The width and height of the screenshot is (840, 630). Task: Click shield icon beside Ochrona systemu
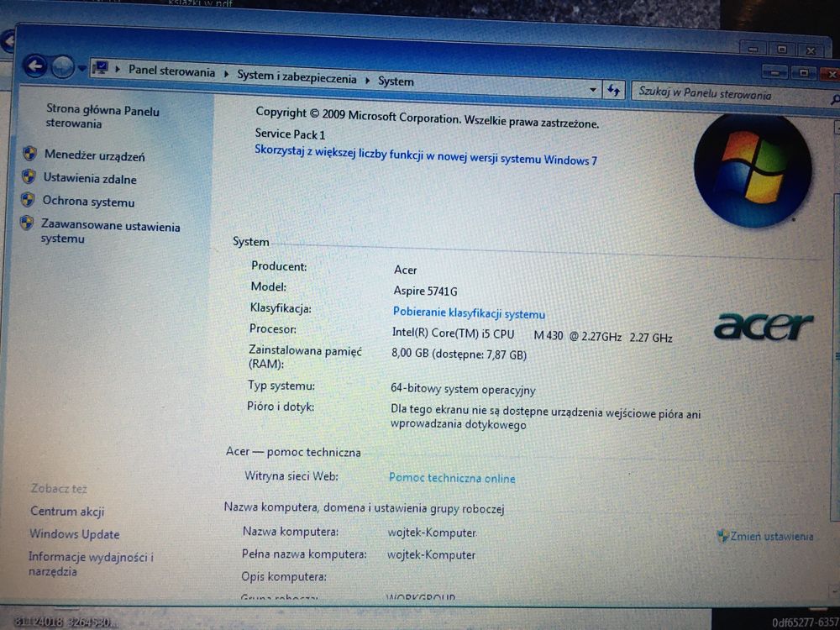pos(28,199)
